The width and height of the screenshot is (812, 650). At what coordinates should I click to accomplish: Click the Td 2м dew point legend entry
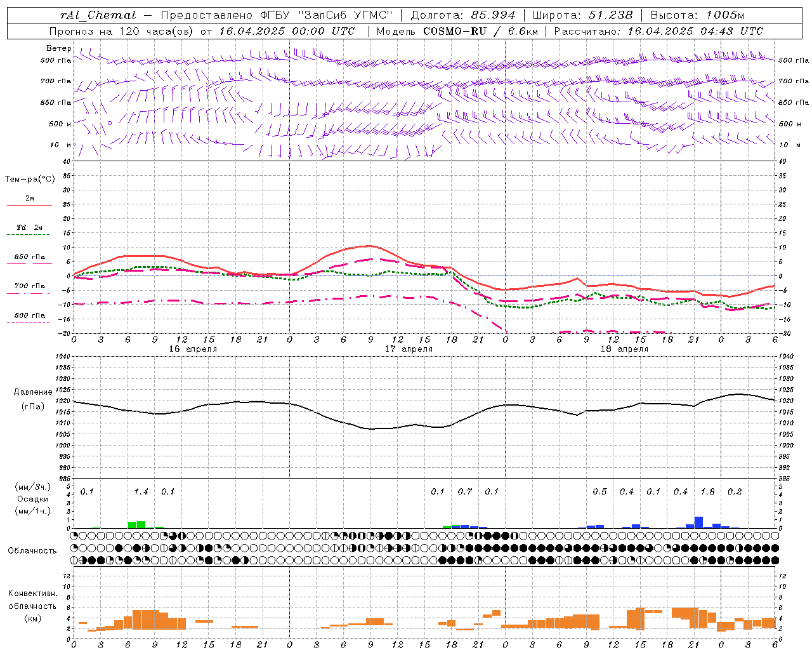(30, 227)
